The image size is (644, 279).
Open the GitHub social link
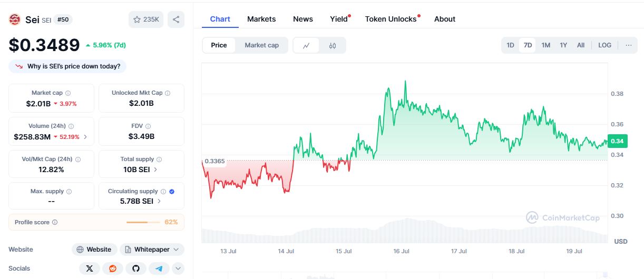tap(136, 268)
